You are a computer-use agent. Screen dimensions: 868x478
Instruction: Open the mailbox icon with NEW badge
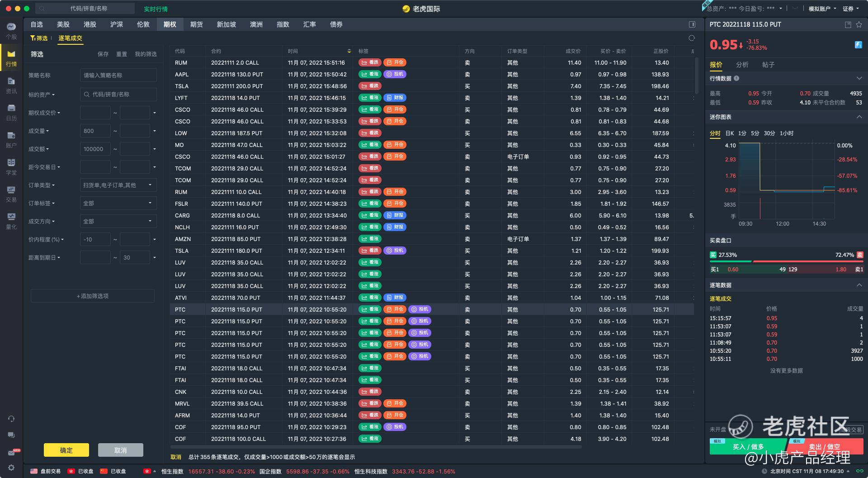12,452
